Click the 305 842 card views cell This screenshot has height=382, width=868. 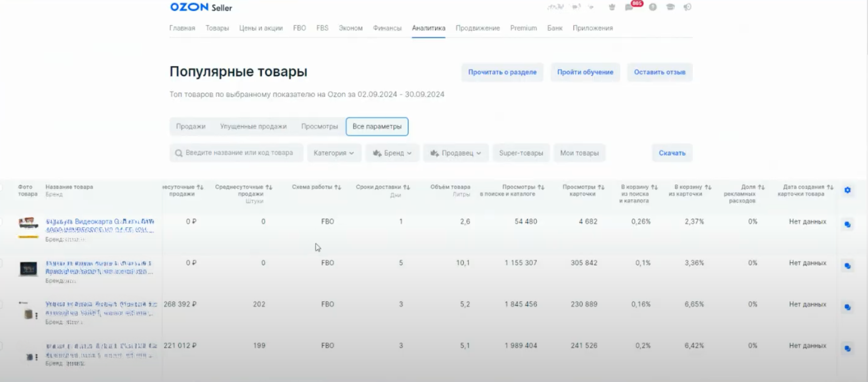(x=584, y=263)
